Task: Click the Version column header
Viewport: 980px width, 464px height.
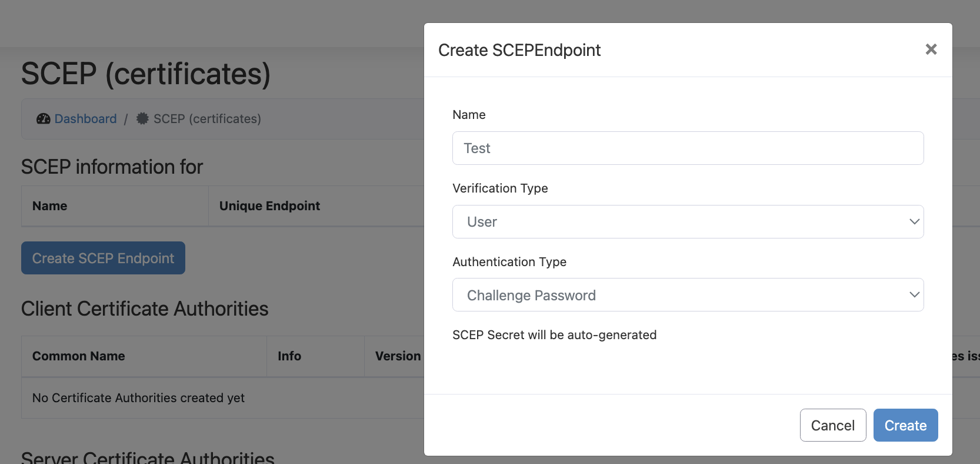Action: 398,356
